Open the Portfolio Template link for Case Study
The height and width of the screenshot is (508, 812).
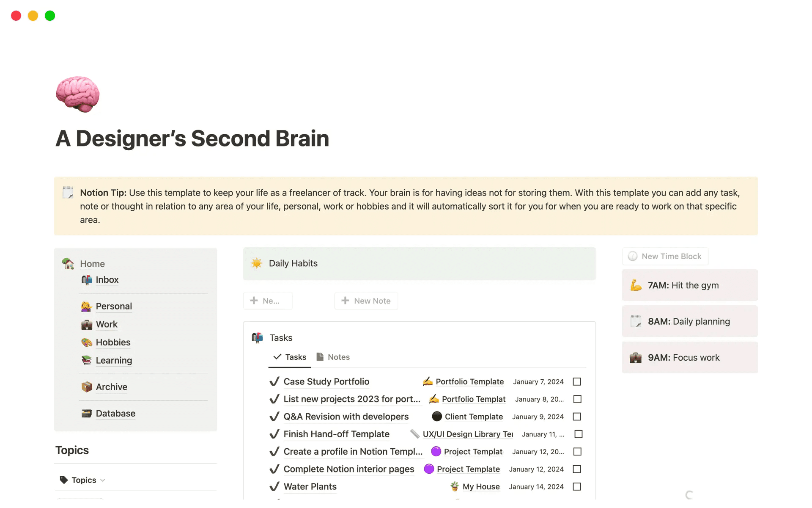pos(469,382)
